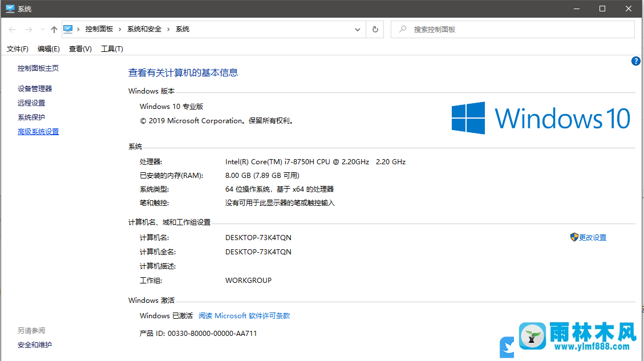The width and height of the screenshot is (644, 361).
Task: Click the 2019 Microsoft Corporation copyright text
Action: pyautogui.click(x=218, y=121)
